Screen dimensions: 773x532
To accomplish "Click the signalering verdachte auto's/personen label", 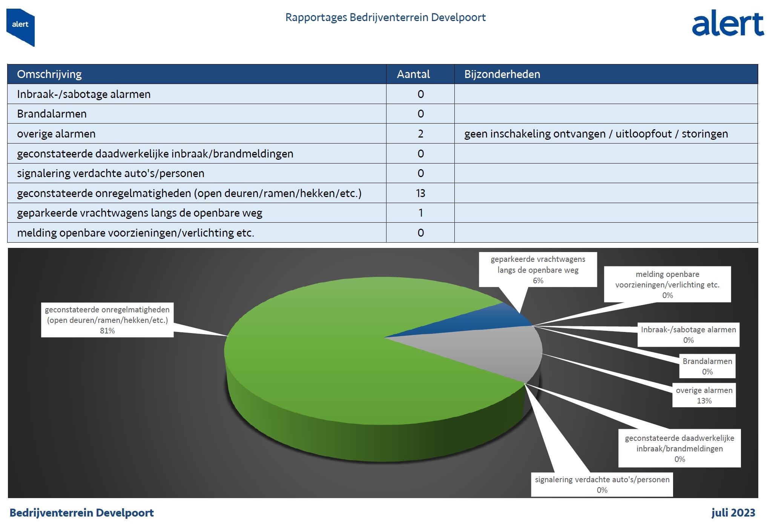I will 602,484.
